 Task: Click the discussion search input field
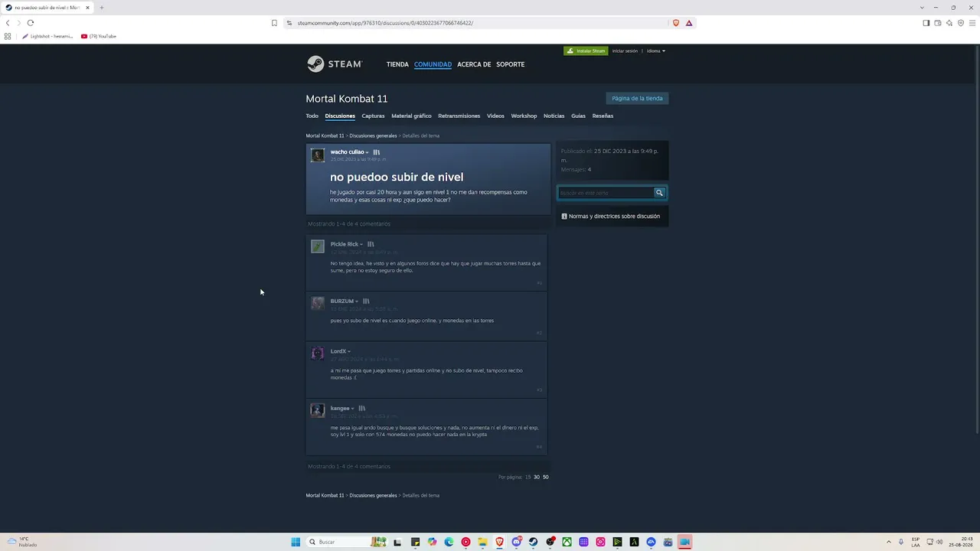click(x=606, y=193)
